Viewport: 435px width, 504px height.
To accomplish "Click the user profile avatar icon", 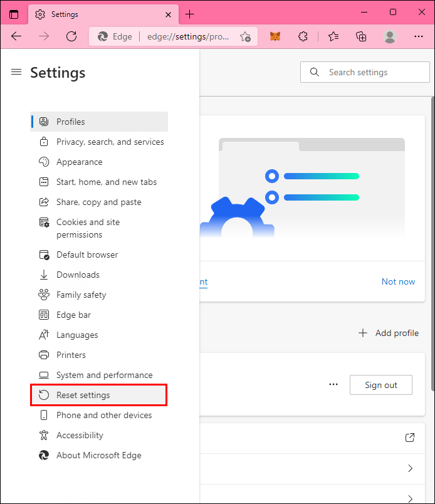I will 390,36.
